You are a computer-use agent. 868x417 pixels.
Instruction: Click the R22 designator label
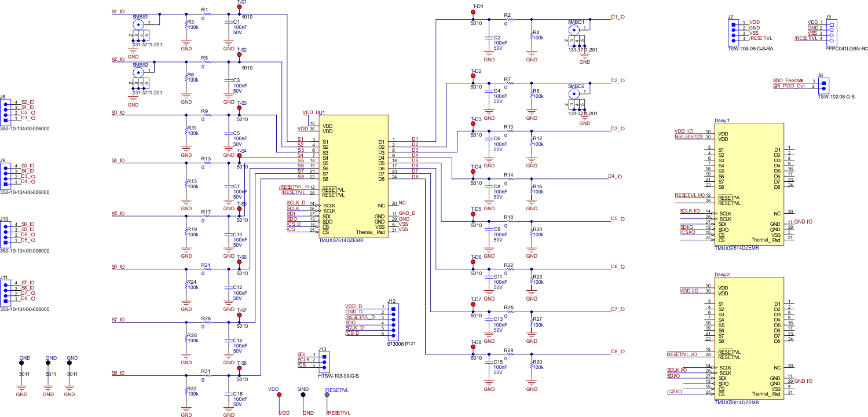509,265
